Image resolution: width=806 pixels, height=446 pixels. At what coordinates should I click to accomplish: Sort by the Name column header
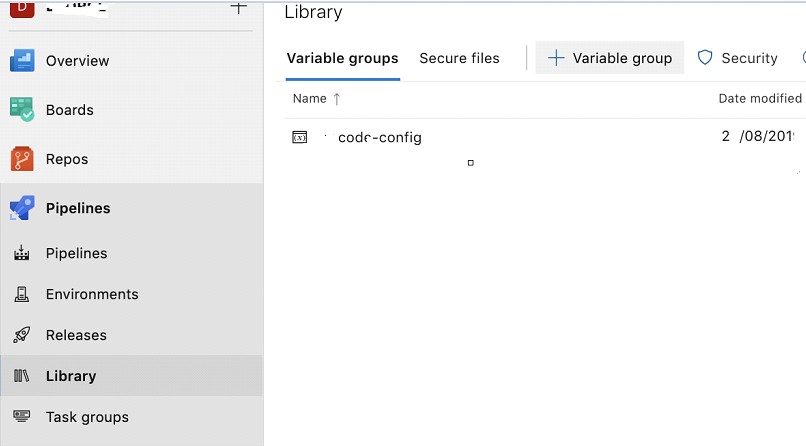(x=310, y=98)
